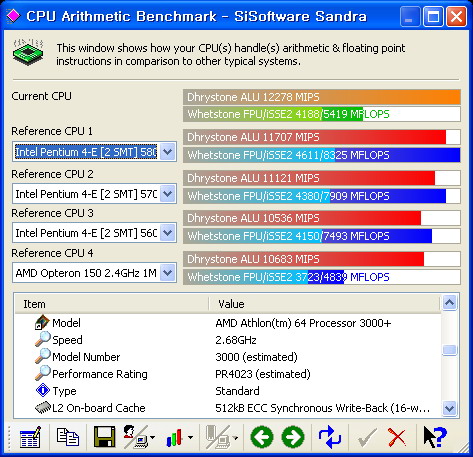The image size is (473, 457).
Task: Open the bar chart options icon
Action: pos(174,437)
